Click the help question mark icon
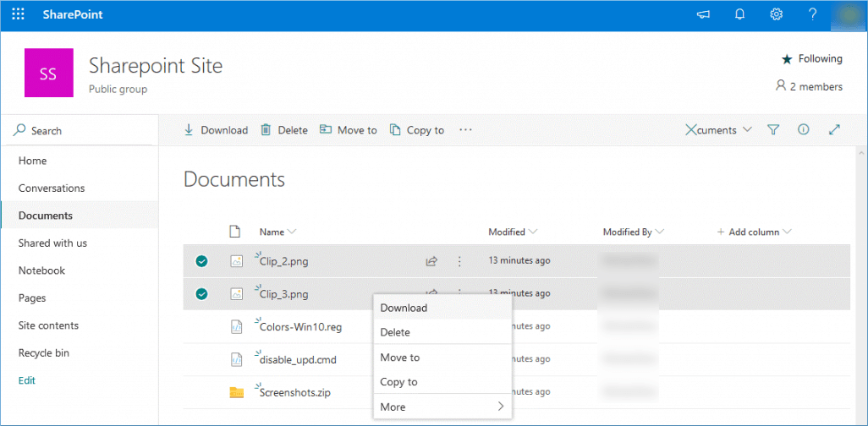 [x=812, y=15]
